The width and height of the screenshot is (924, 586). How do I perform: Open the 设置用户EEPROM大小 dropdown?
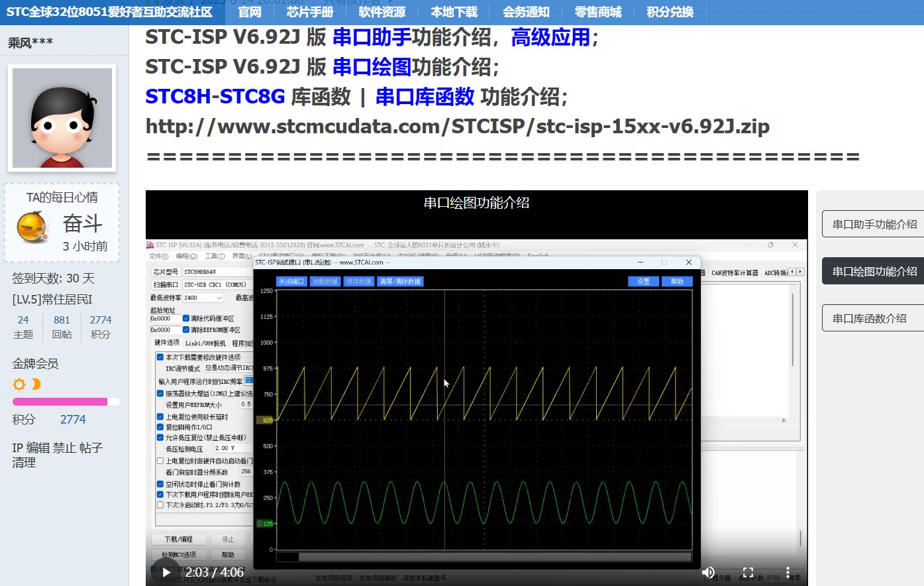point(246,404)
